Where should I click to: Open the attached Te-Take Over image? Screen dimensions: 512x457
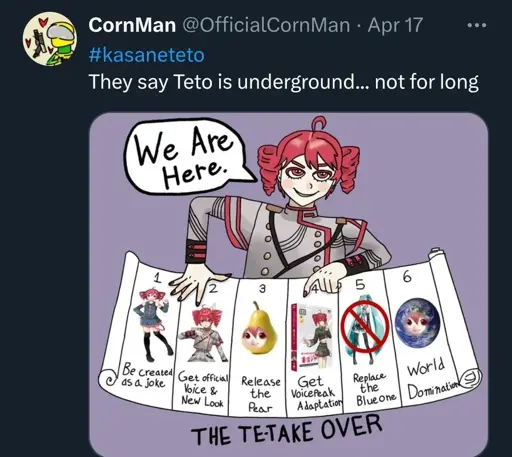(289, 285)
